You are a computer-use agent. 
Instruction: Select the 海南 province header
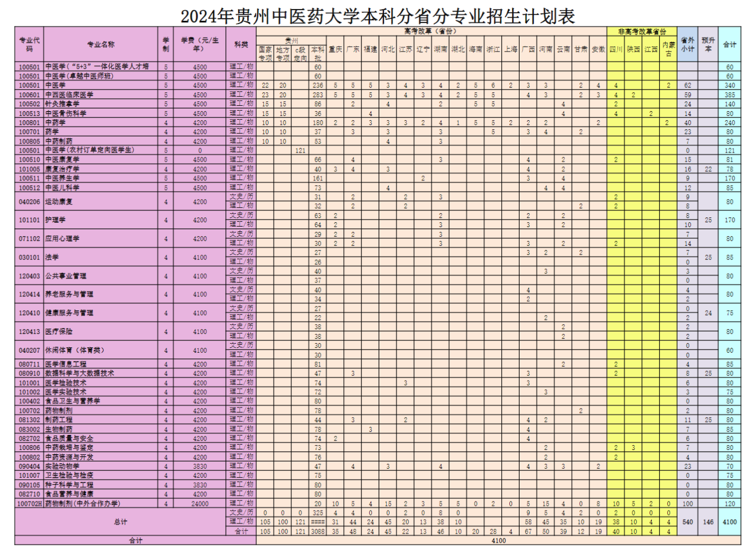pos(476,49)
